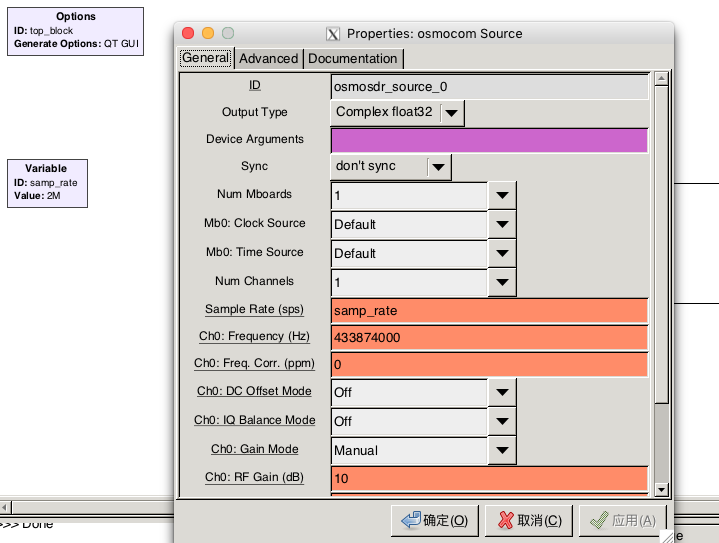Click the Ch0: Frequency (Hz) label
The height and width of the screenshot is (543, 719).
(x=254, y=337)
